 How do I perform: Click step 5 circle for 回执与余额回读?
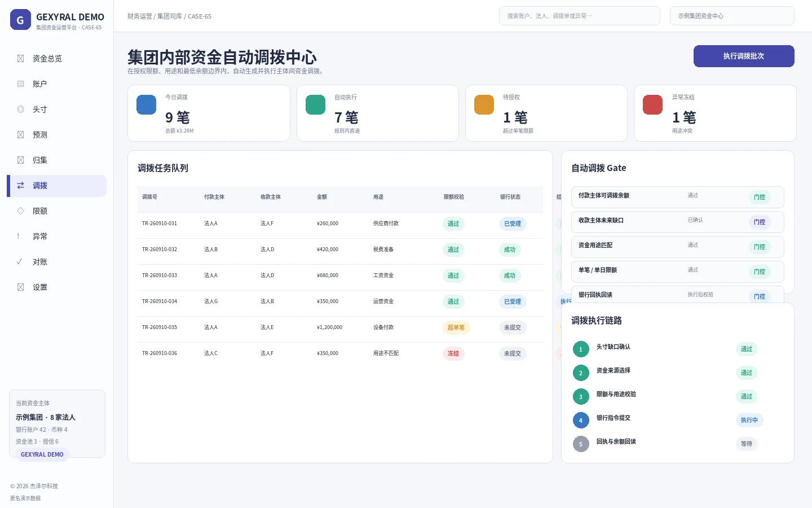coord(581,444)
